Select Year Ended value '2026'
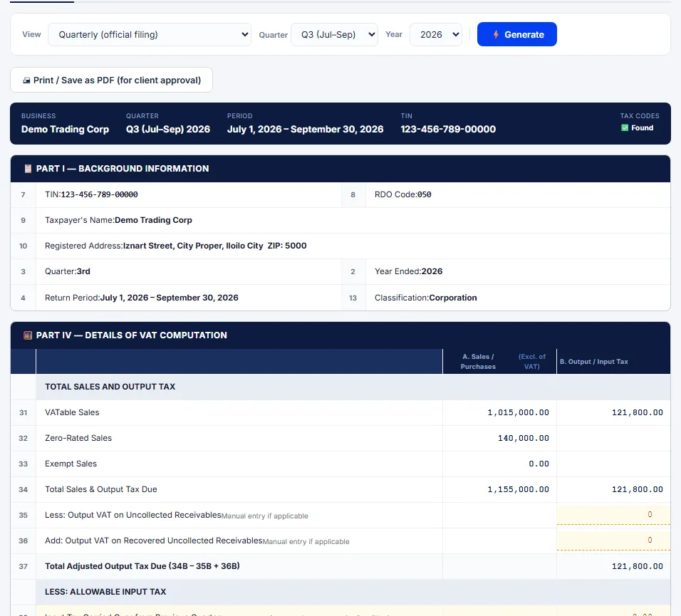The image size is (681, 616). [432, 271]
